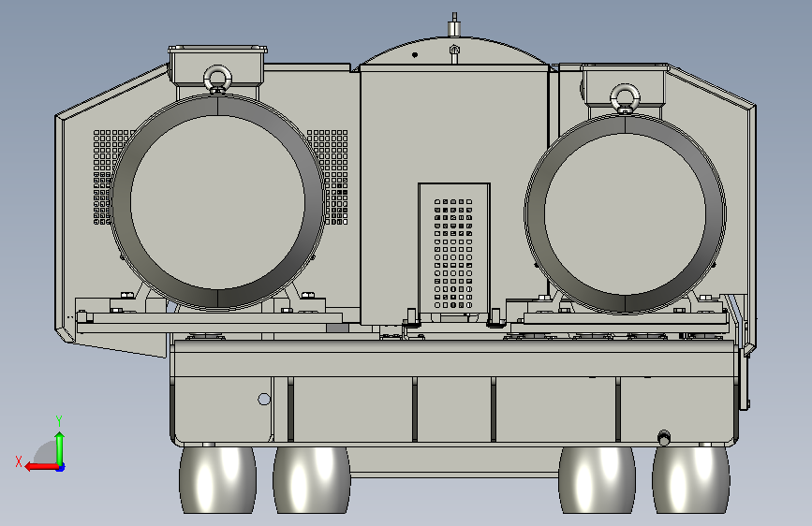
Task: Click the green Y axis arrow on triad
Action: point(60,448)
